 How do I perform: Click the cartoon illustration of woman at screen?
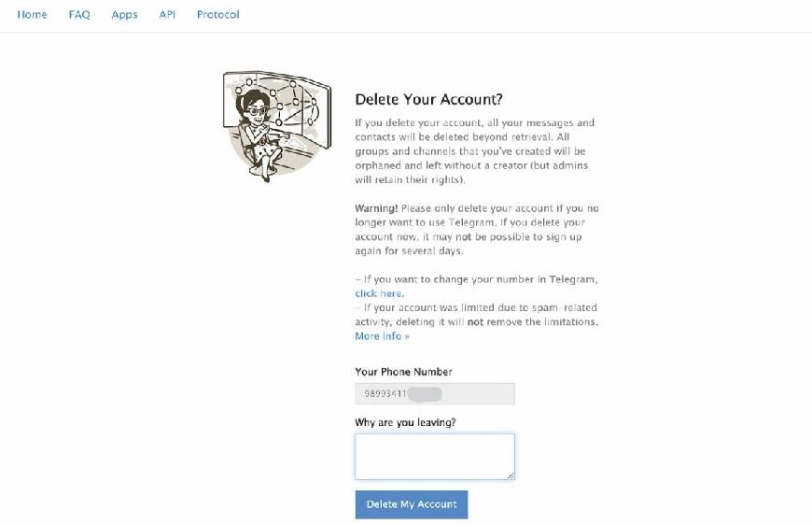[x=276, y=122]
